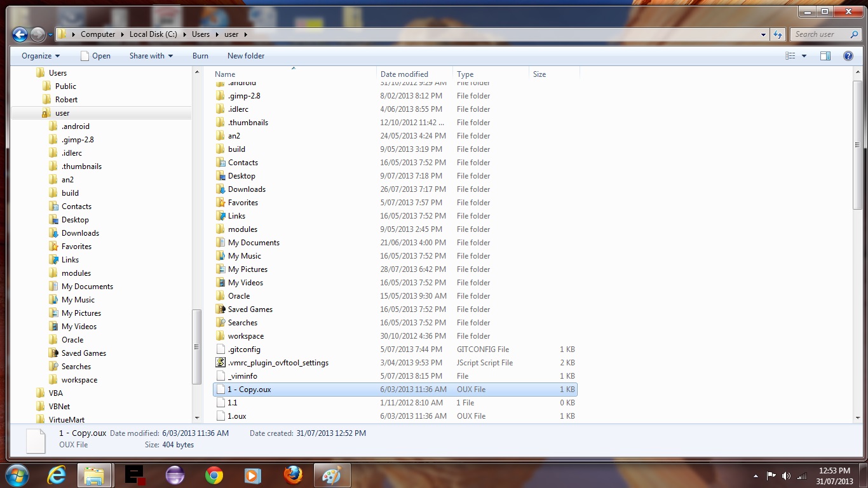Click the Back navigation arrow
The height and width of the screenshot is (488, 868).
[x=20, y=34]
